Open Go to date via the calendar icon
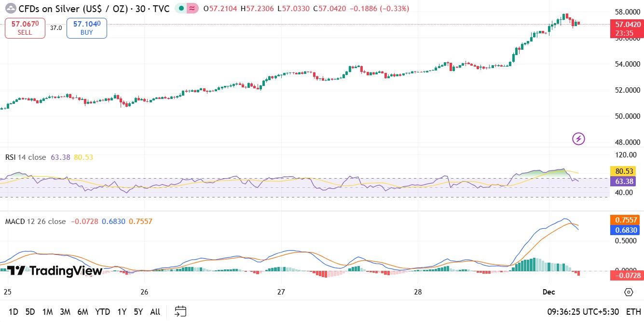This screenshot has height=322, width=644. tap(180, 311)
